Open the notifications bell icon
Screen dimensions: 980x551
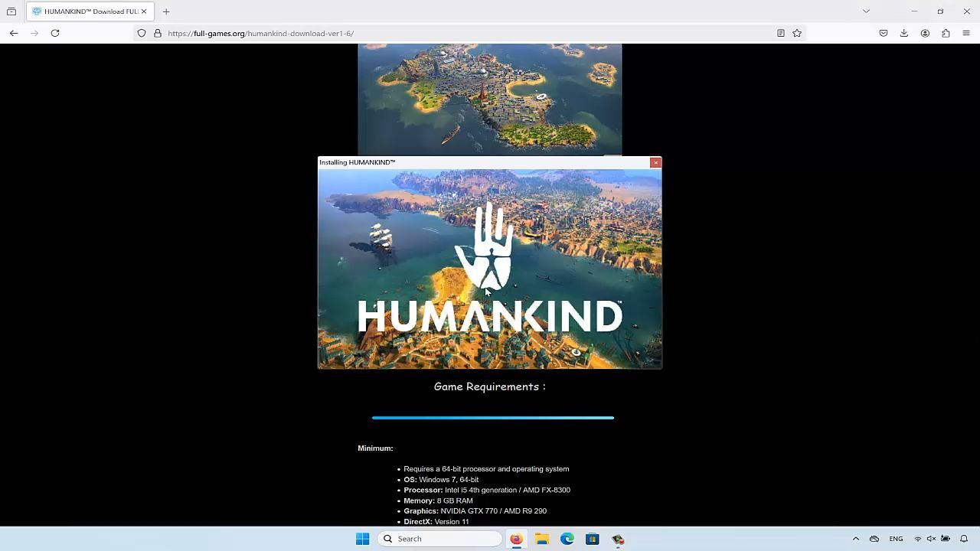tap(964, 539)
